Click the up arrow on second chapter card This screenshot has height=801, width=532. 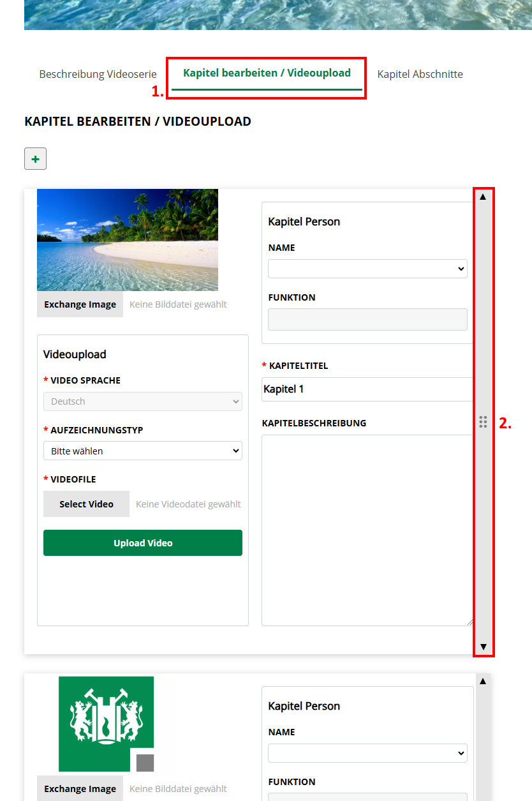point(483,681)
